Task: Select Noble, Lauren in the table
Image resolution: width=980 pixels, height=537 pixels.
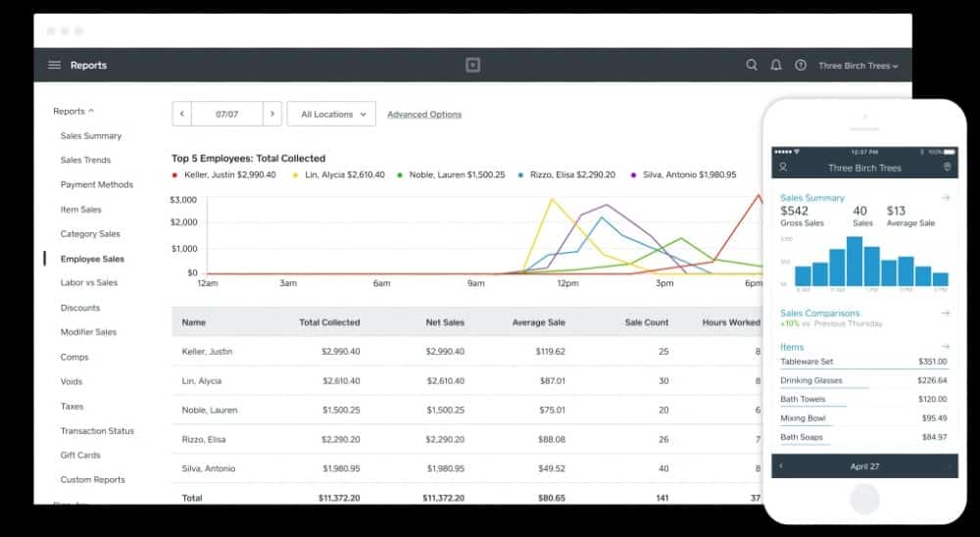Action: tap(210, 410)
